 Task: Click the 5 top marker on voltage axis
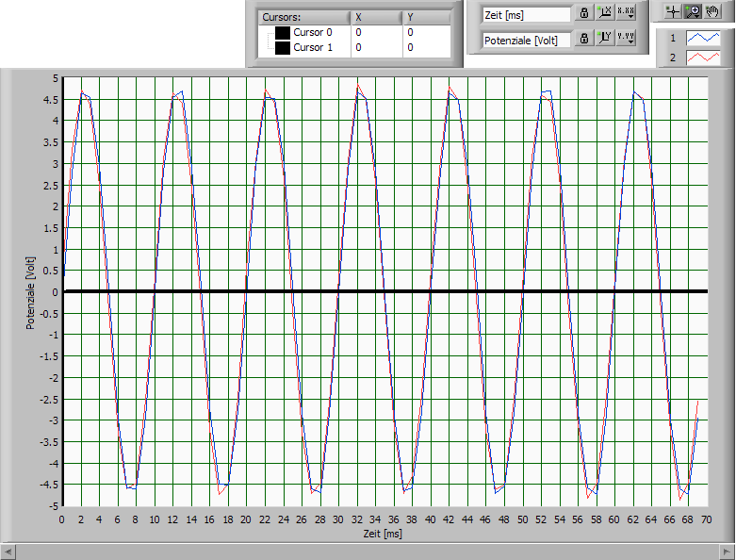coord(56,78)
